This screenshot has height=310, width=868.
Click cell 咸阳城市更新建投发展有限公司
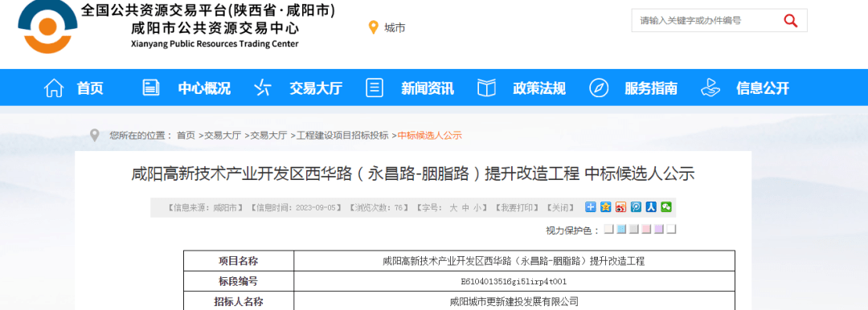coord(514,302)
